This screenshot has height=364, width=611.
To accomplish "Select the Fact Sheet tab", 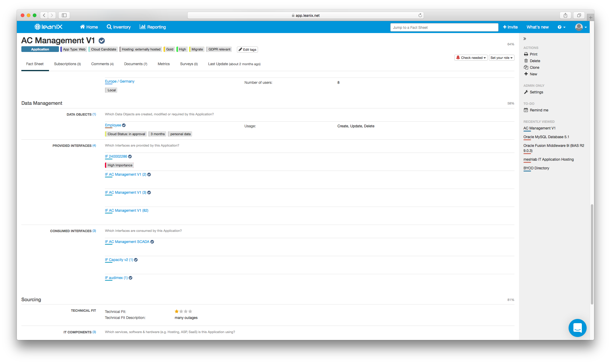I will click(x=35, y=64).
